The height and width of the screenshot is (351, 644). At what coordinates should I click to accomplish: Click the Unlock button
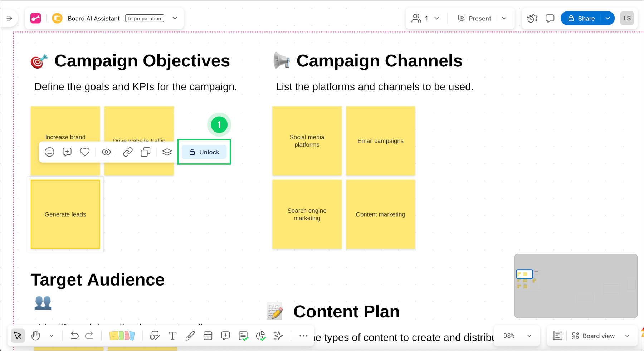pos(204,152)
